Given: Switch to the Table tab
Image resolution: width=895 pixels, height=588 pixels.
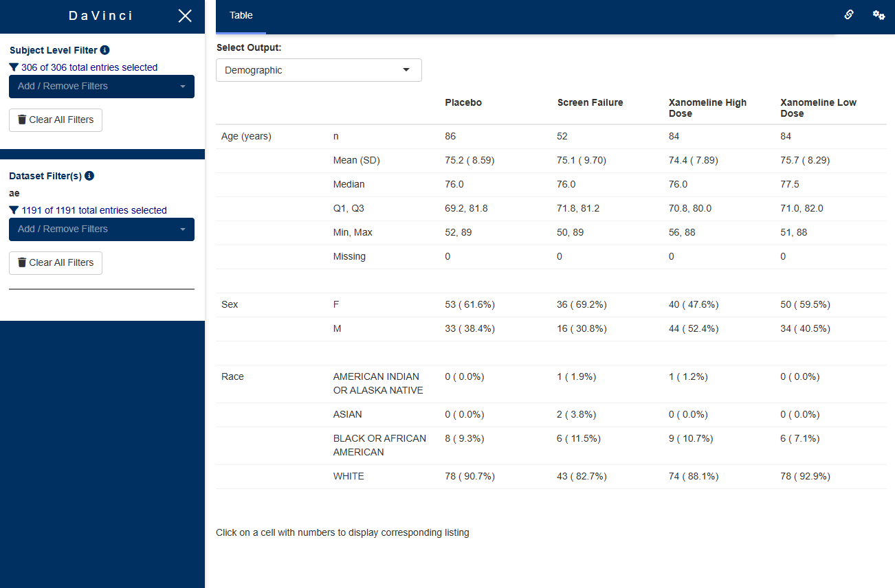Looking at the screenshot, I should 241,16.
